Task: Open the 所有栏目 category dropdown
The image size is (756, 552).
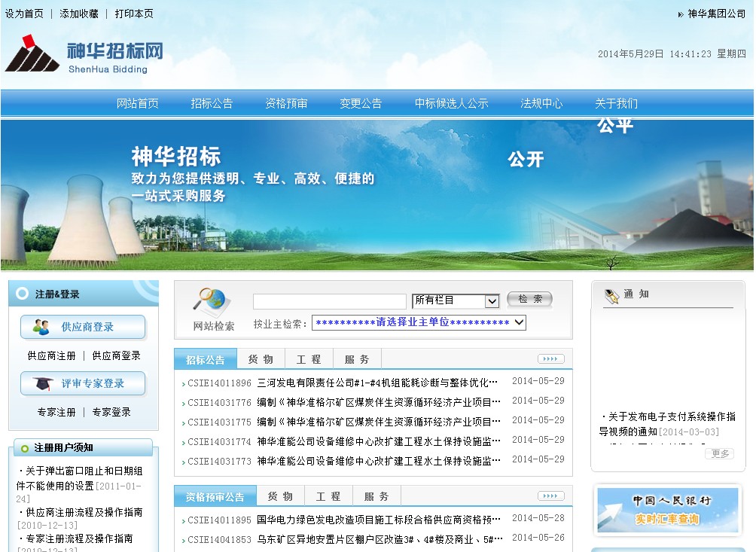Action: tap(456, 300)
